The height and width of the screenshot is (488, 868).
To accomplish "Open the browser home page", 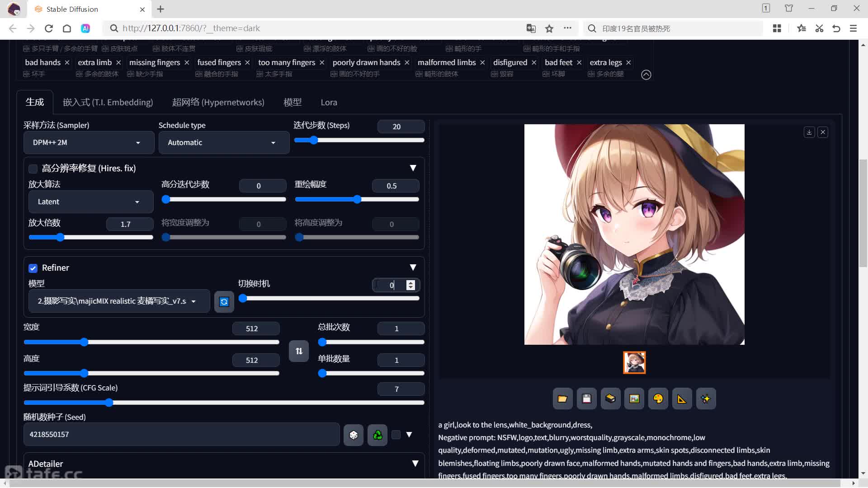I will point(67,28).
